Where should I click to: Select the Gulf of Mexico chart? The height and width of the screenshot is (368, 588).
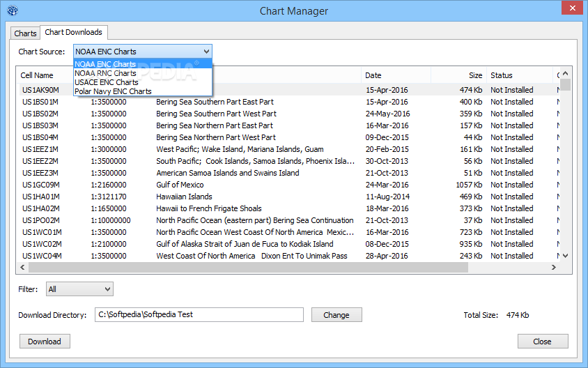pos(180,185)
